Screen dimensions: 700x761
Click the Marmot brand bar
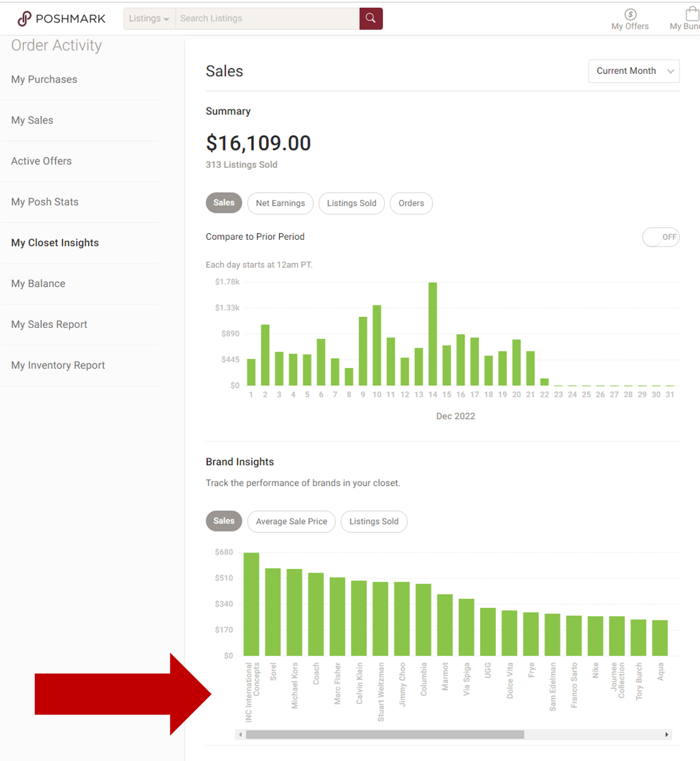[445, 625]
